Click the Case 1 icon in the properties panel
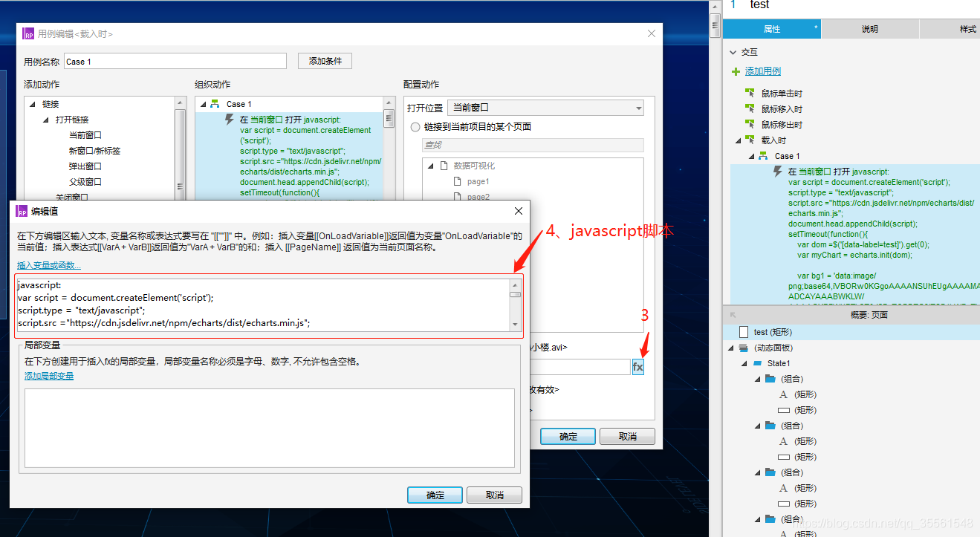 click(763, 156)
